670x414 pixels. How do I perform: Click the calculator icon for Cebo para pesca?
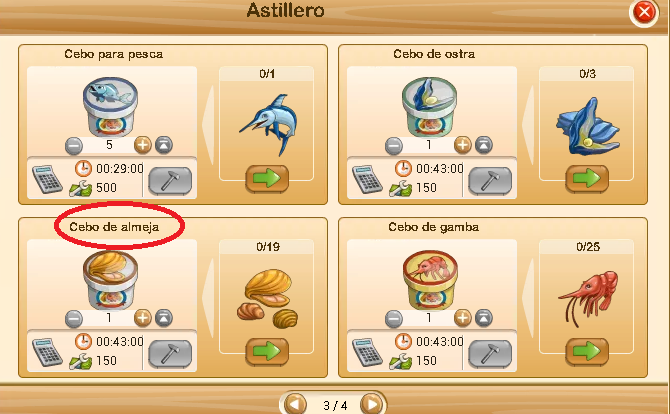click(x=47, y=179)
